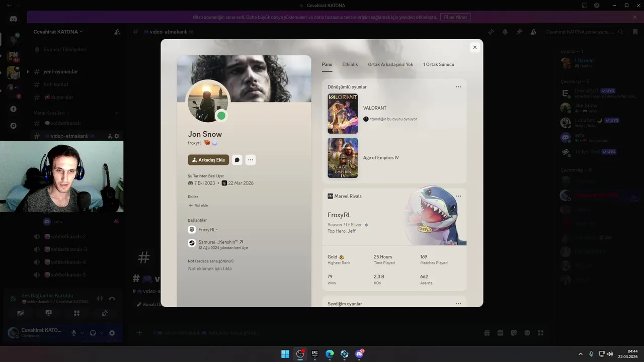Open the Dönüşümlü oyunlar options menu
Image resolution: width=644 pixels, height=362 pixels.
[x=458, y=87]
